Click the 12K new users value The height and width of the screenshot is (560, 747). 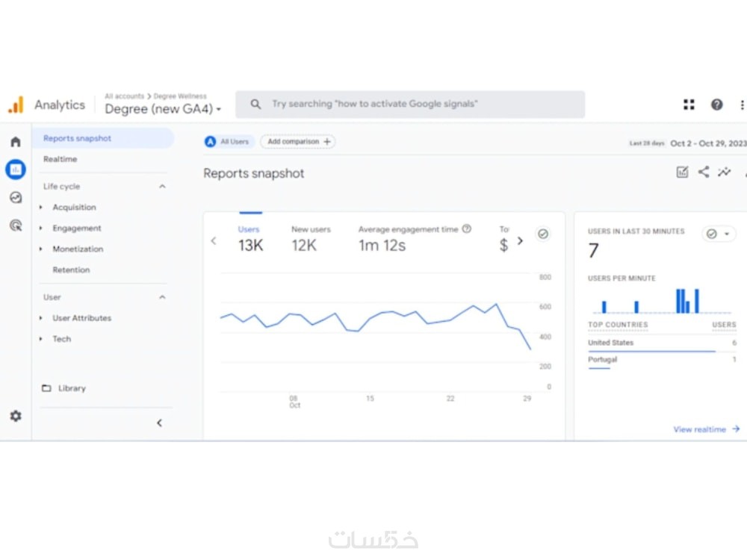tap(304, 245)
